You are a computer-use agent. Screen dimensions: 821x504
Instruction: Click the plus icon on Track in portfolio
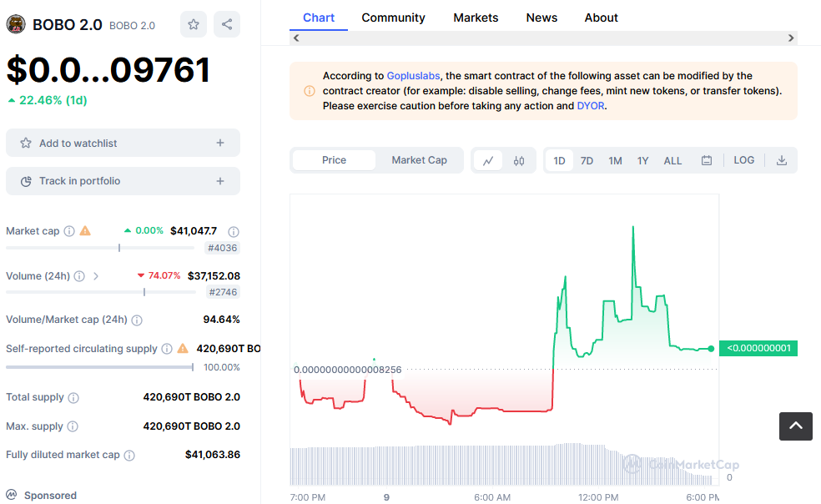tap(220, 181)
